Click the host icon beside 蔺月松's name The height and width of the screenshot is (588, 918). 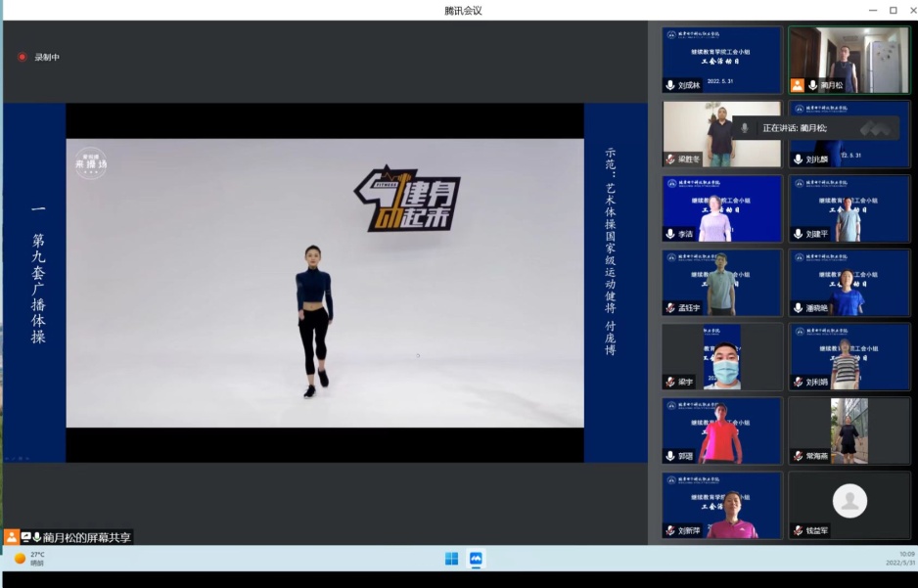(798, 85)
